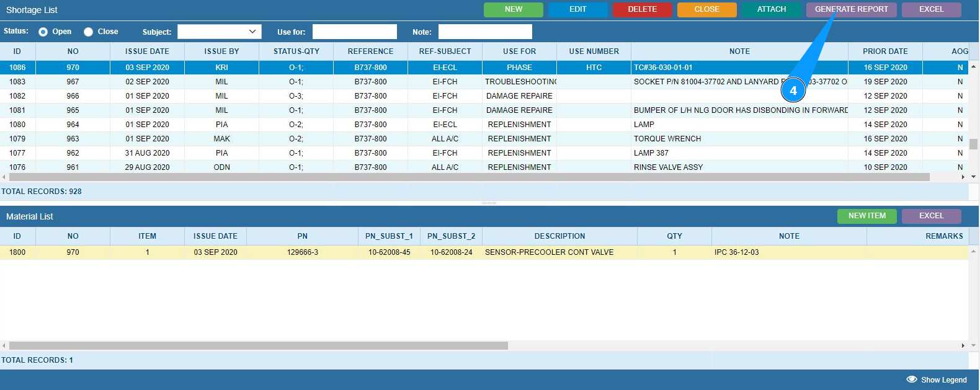
Task: Sort by USE NUMBER column header
Action: click(594, 51)
